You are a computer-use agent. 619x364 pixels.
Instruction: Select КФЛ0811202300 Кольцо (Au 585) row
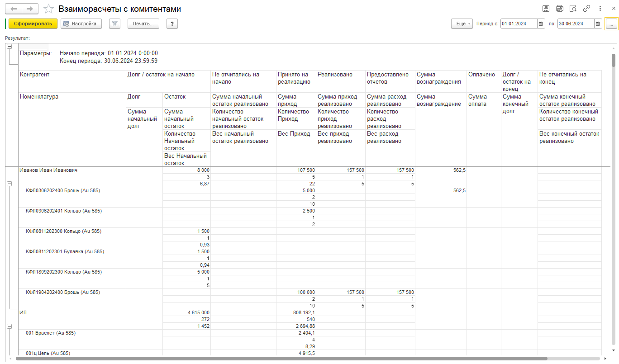pyautogui.click(x=64, y=231)
